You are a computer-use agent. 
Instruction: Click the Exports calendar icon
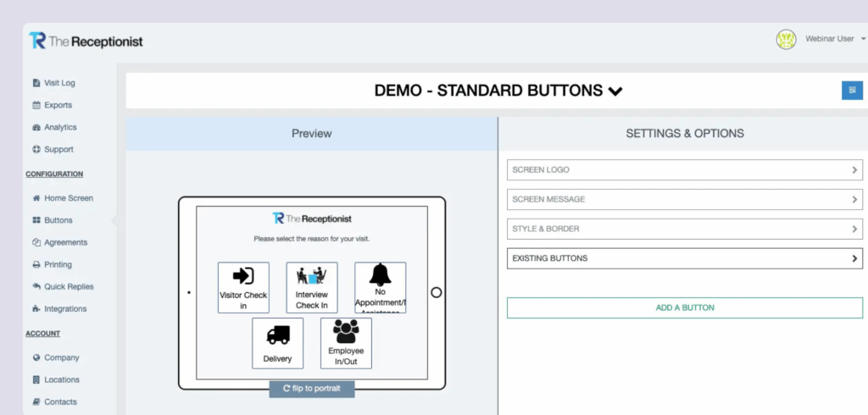pyautogui.click(x=36, y=105)
